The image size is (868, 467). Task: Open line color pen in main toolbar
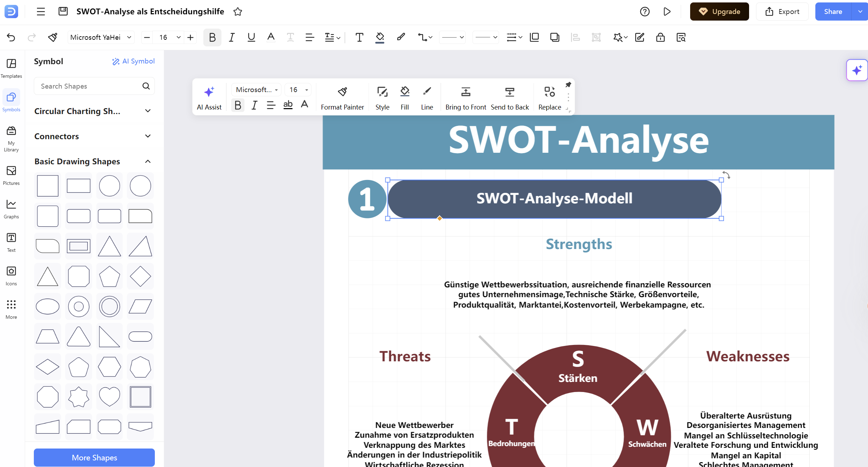401,37
